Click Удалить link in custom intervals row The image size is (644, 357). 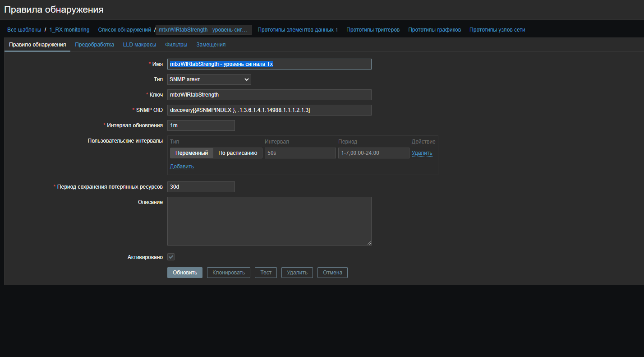422,153
